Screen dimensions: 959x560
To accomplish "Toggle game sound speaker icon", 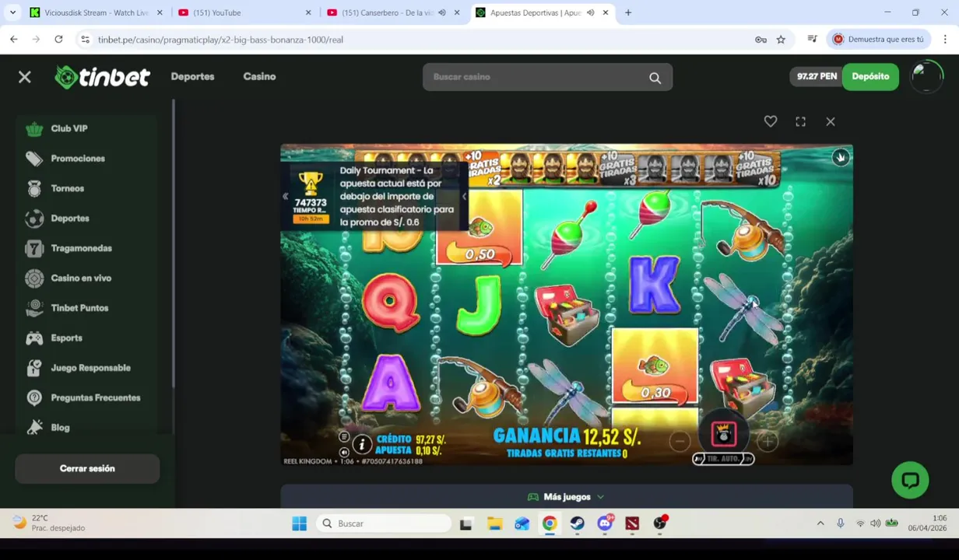I will 344,452.
